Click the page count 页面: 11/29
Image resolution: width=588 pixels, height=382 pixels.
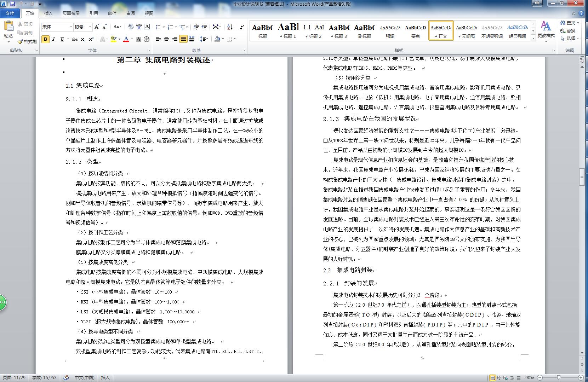tap(14, 378)
